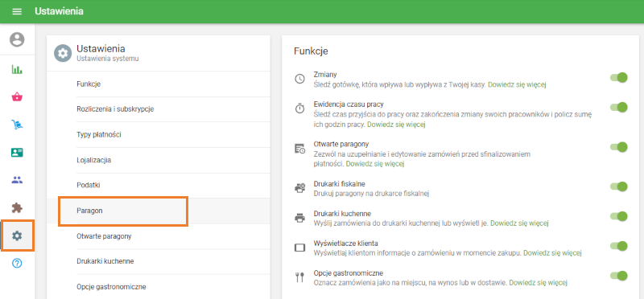Open Dowiedz się więcej for Drukarki kuchenne
This screenshot has height=299, width=644.
[519, 223]
